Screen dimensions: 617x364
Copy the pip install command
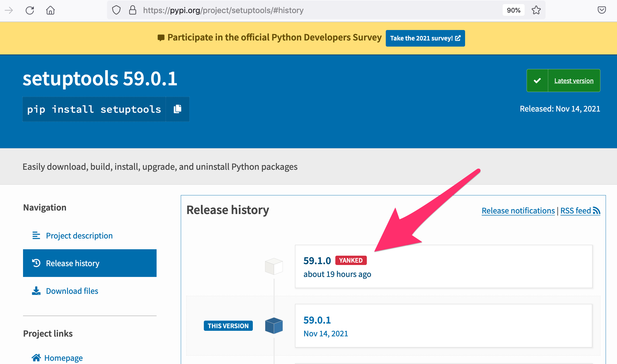[178, 109]
